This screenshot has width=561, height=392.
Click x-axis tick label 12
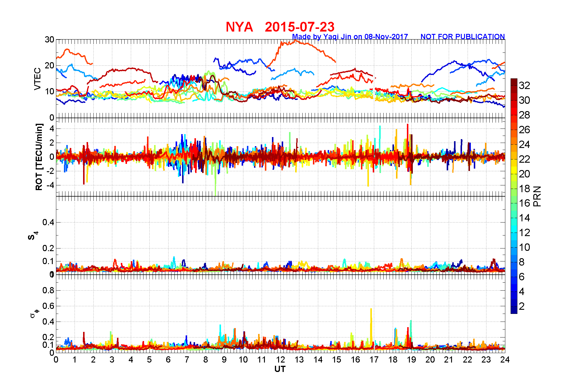pos(280,360)
